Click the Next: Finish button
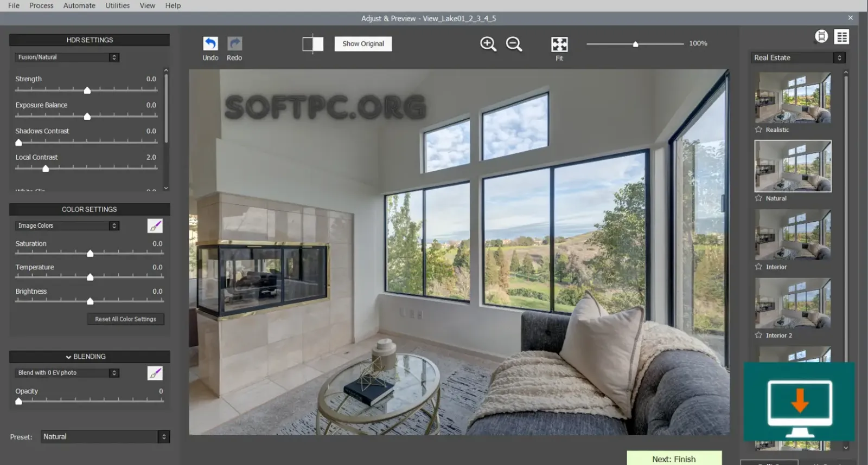 tap(674, 458)
